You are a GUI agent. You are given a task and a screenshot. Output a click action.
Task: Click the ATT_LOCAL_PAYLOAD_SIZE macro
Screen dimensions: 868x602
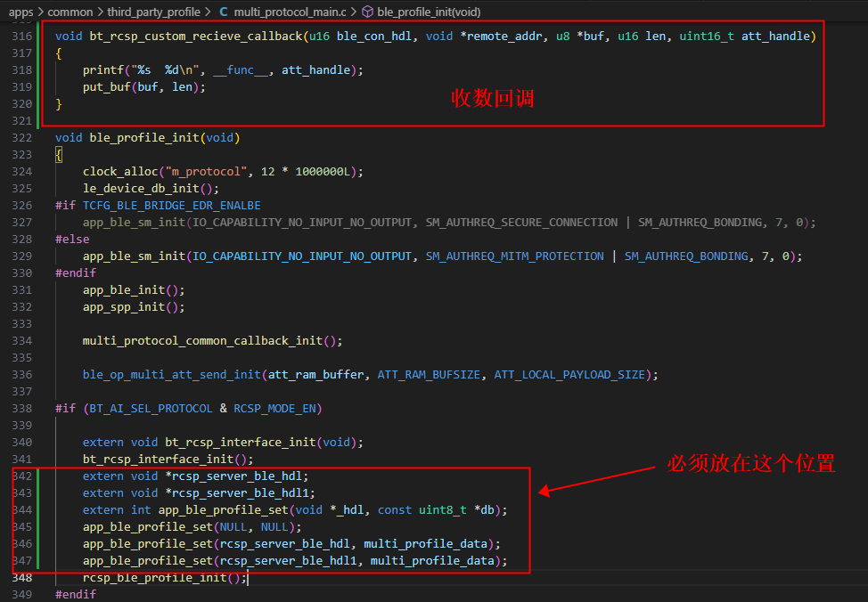point(569,375)
